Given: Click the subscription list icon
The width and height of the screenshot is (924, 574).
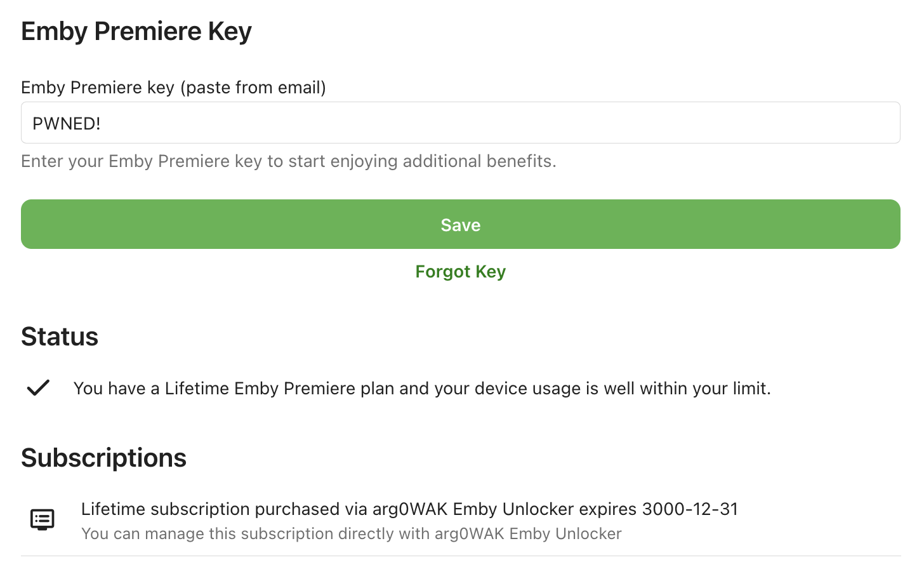Looking at the screenshot, I should pyautogui.click(x=43, y=519).
